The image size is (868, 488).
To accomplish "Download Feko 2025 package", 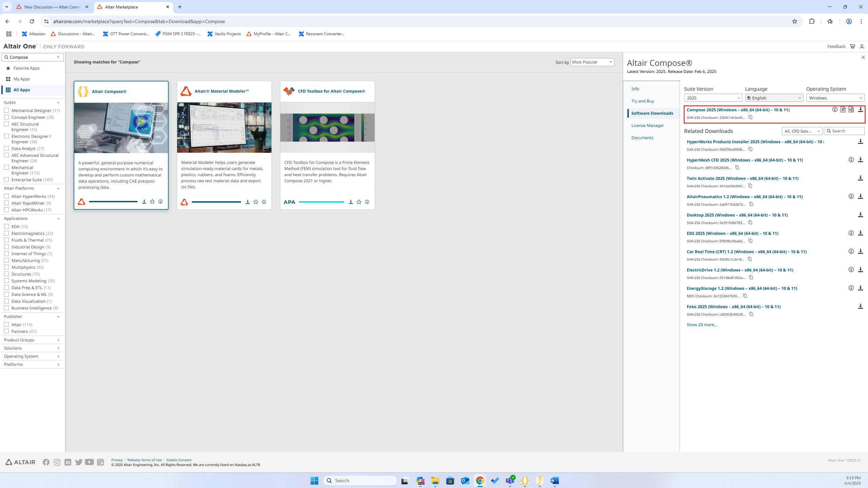I will tap(860, 306).
